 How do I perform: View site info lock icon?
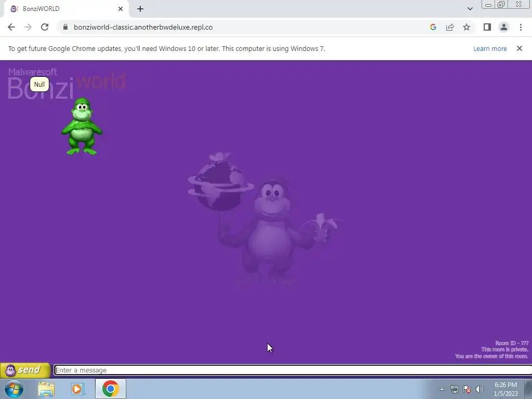[65, 27]
